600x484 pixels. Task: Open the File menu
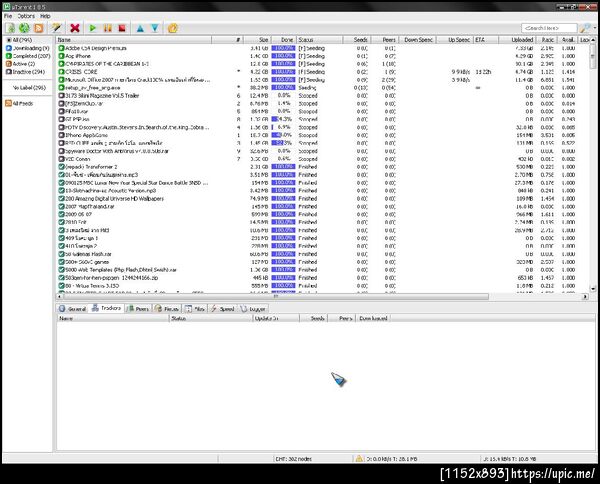click(8, 16)
